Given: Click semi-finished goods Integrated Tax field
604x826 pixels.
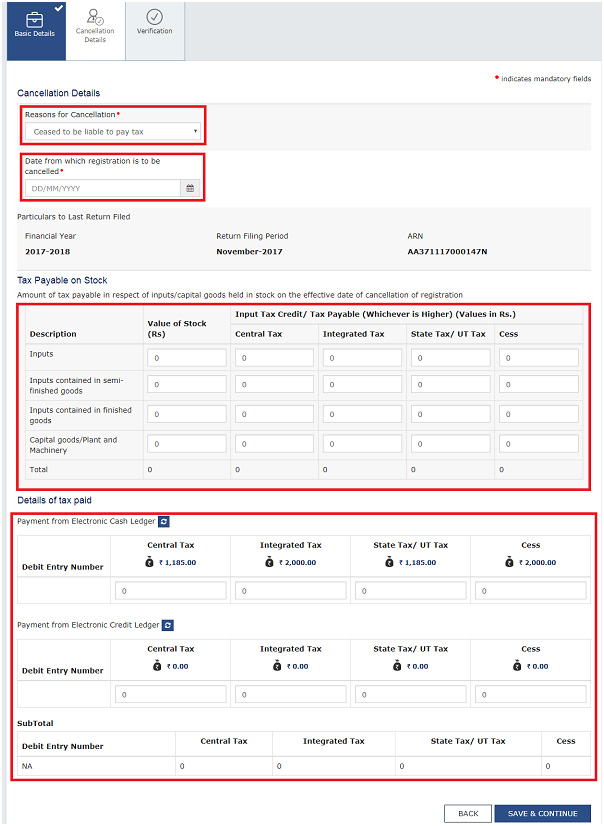Looking at the screenshot, I should coord(362,385).
